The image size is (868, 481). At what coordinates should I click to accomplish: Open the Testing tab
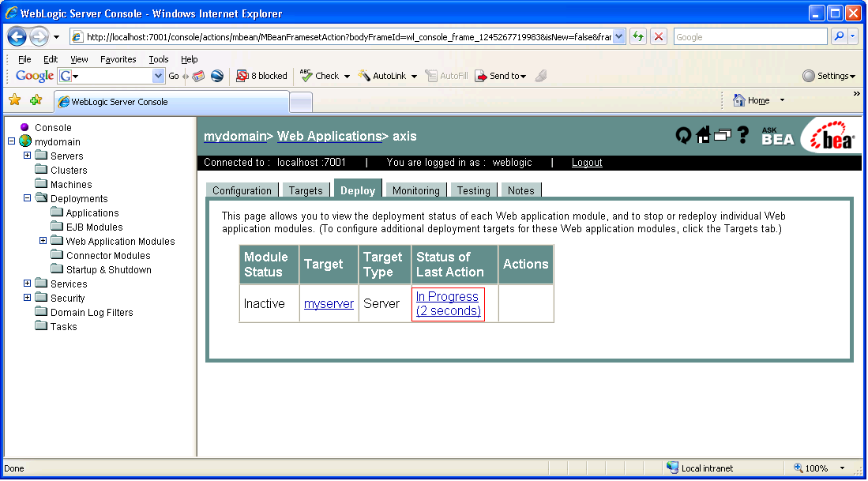click(x=473, y=190)
